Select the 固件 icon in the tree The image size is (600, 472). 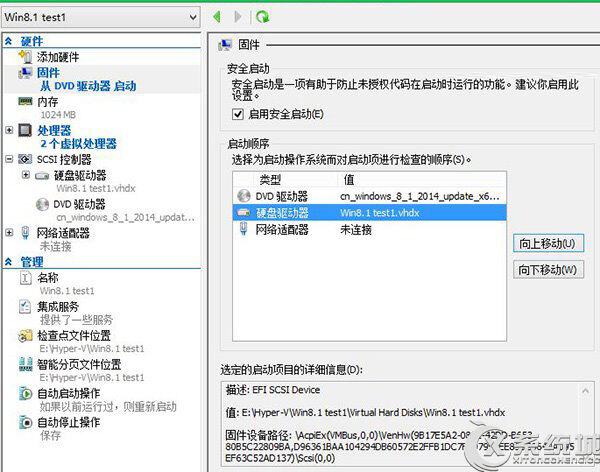pyautogui.click(x=25, y=72)
